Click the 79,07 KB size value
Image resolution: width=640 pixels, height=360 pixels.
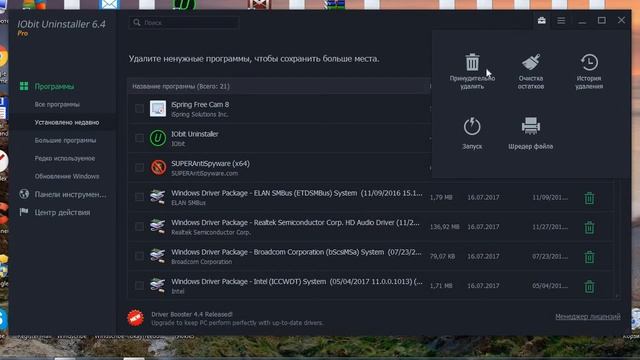tap(442, 256)
